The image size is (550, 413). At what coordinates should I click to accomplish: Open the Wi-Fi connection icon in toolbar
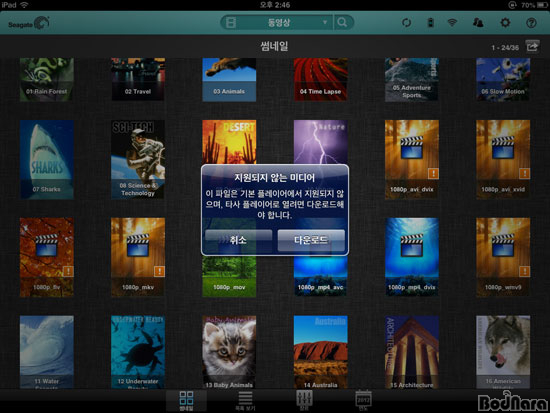[x=452, y=23]
